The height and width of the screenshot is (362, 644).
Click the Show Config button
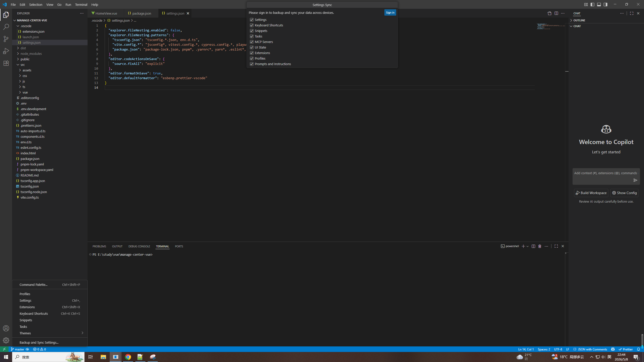624,193
